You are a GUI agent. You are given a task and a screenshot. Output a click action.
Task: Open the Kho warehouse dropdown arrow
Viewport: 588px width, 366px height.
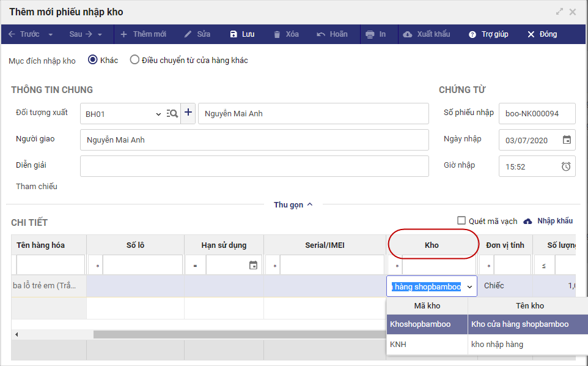(x=469, y=286)
